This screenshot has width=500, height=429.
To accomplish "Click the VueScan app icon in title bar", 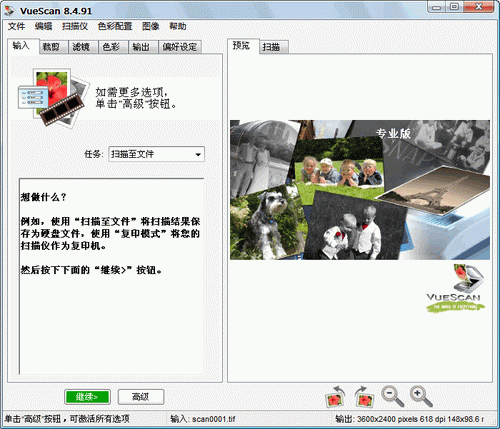I will 9,10.
